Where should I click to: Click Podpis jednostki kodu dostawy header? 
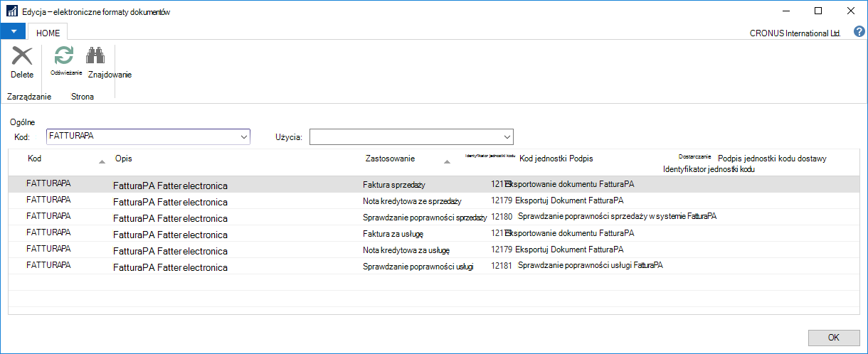coord(773,159)
